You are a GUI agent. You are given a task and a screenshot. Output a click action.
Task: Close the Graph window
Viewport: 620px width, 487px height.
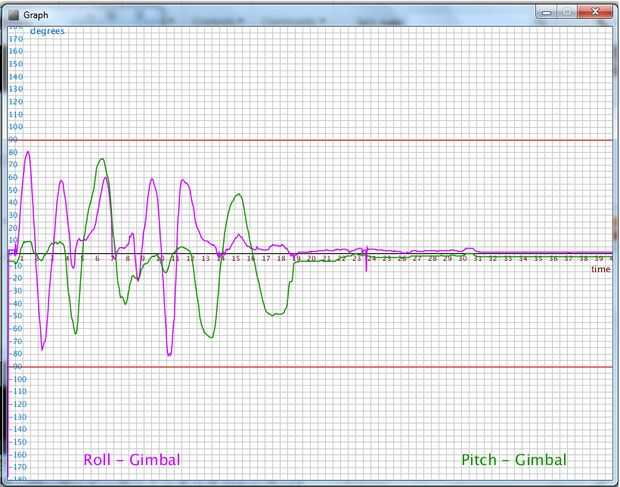tap(595, 12)
